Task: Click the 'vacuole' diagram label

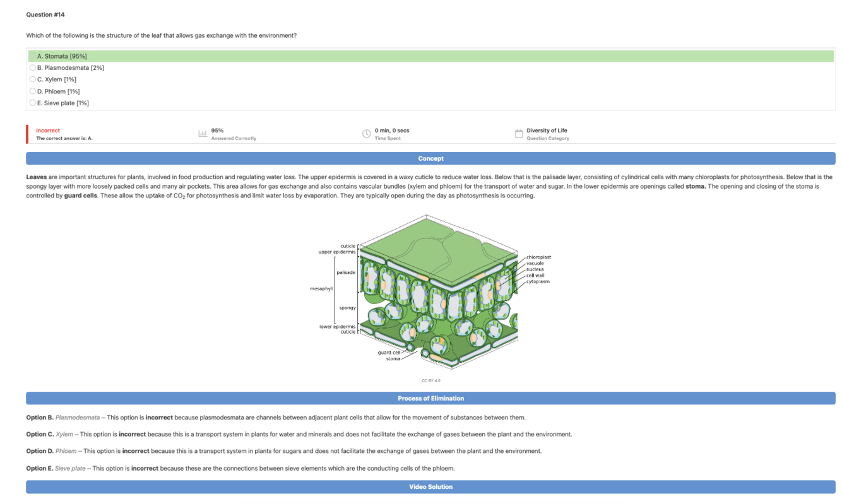Action: coord(535,263)
